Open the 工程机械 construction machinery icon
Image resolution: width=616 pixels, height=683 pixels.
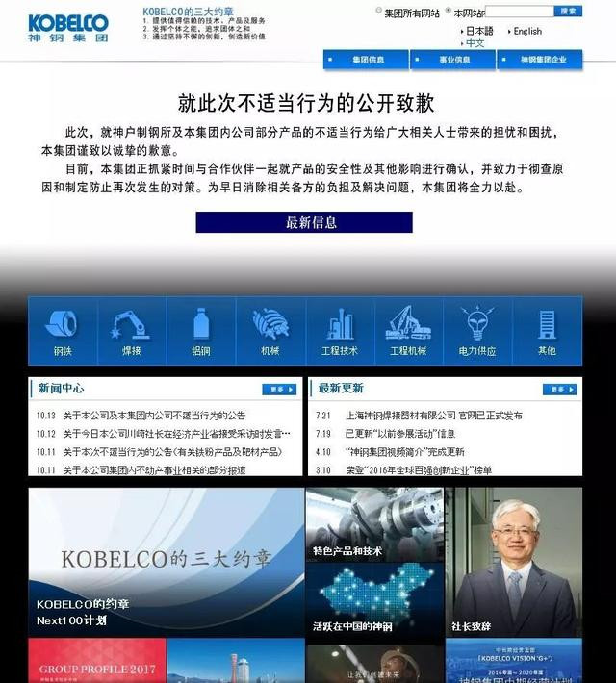pos(408,330)
